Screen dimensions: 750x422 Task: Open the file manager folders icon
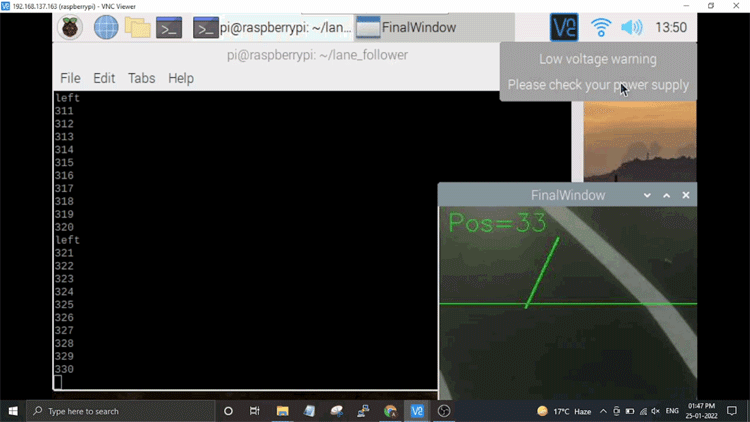137,27
